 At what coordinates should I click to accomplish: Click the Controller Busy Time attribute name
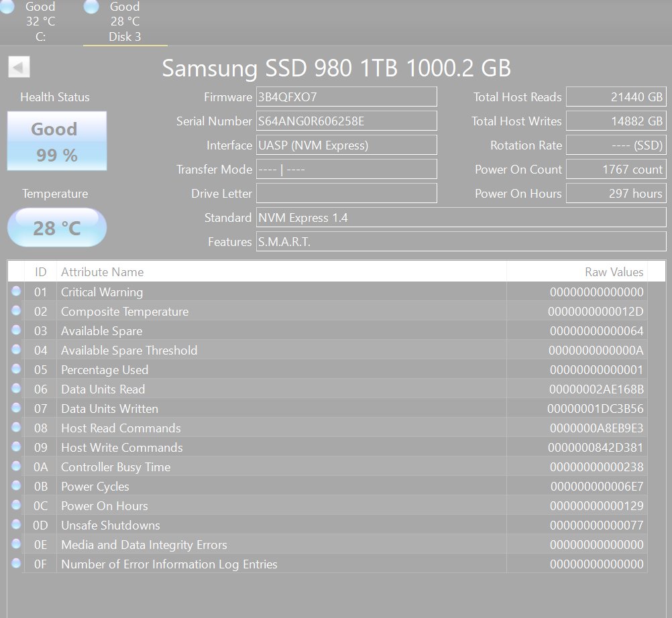pos(116,467)
